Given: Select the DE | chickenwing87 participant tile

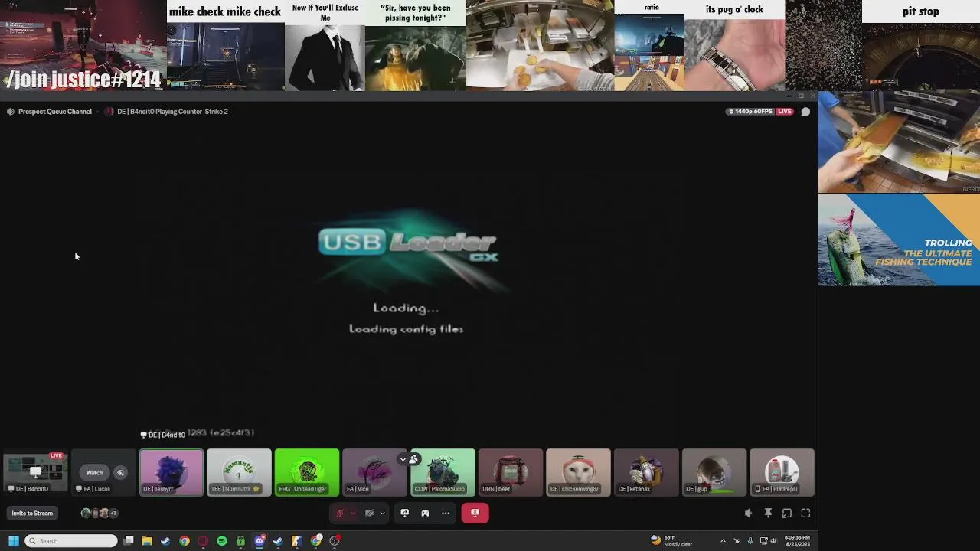Looking at the screenshot, I should click(x=578, y=472).
